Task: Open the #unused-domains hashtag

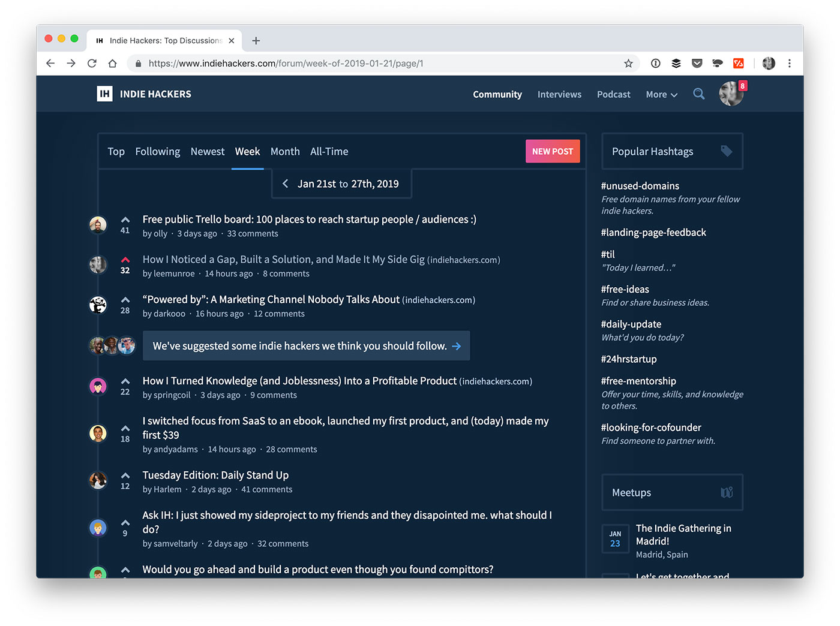Action: pyautogui.click(x=640, y=186)
